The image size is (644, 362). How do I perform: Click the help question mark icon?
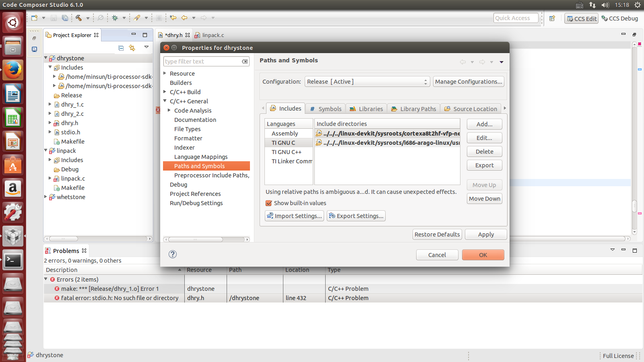click(x=173, y=254)
